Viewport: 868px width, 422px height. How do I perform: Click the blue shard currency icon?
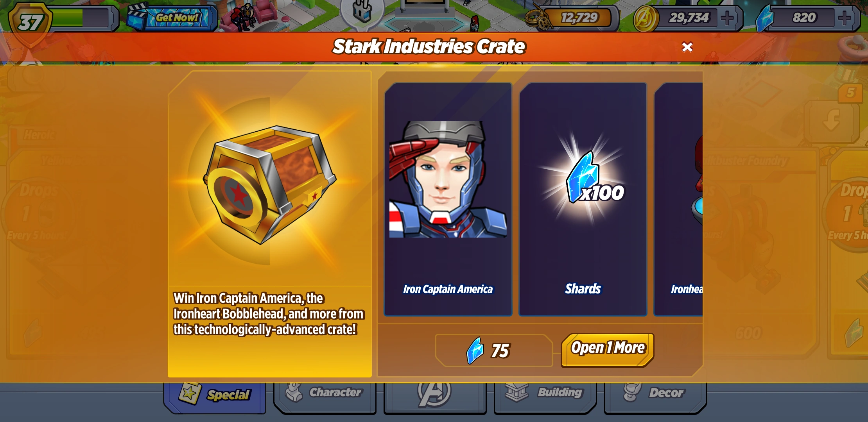(x=765, y=18)
